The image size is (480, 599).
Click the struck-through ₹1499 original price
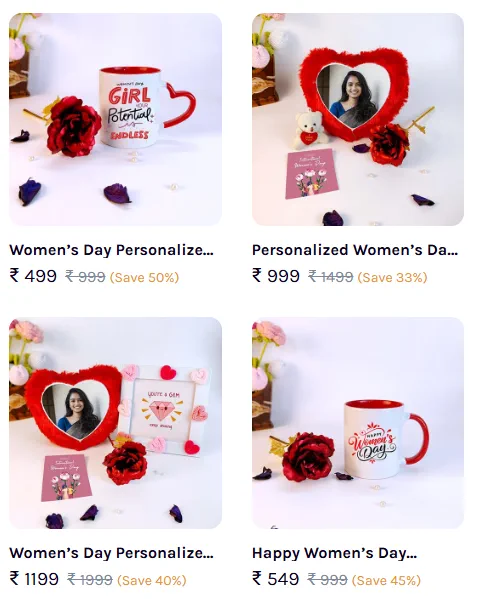(331, 277)
